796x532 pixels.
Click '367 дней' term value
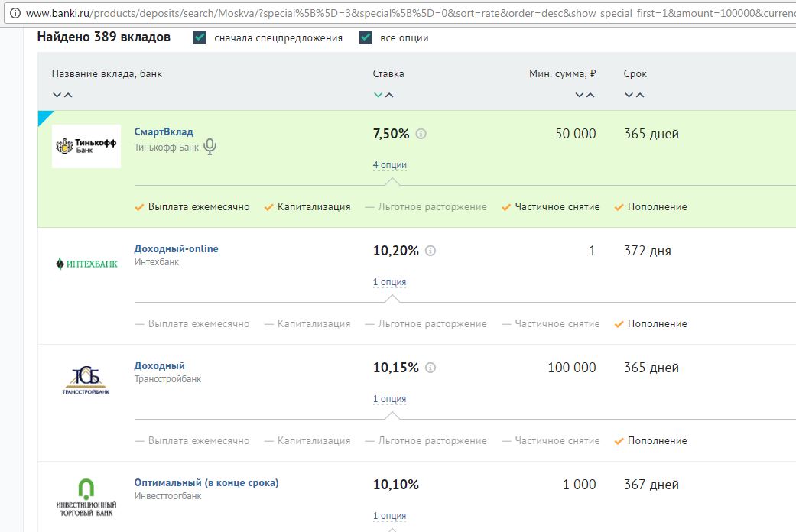[651, 485]
